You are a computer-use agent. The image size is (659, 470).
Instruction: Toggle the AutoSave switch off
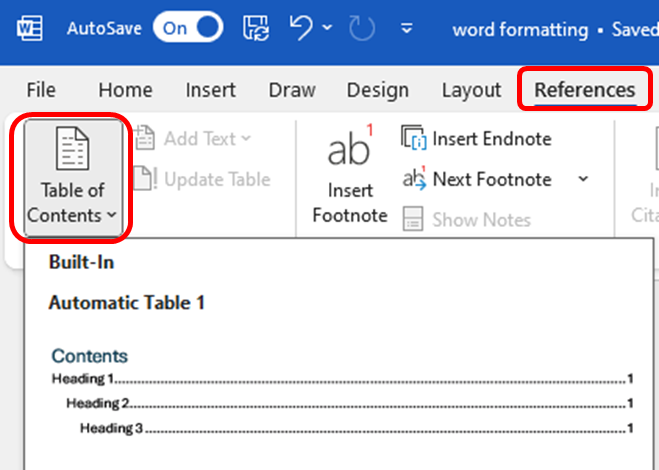coord(188,28)
